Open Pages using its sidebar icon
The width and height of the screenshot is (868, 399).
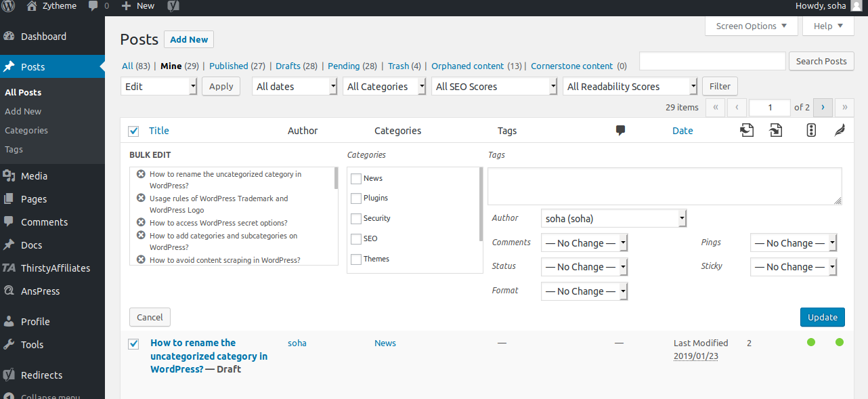(x=9, y=199)
